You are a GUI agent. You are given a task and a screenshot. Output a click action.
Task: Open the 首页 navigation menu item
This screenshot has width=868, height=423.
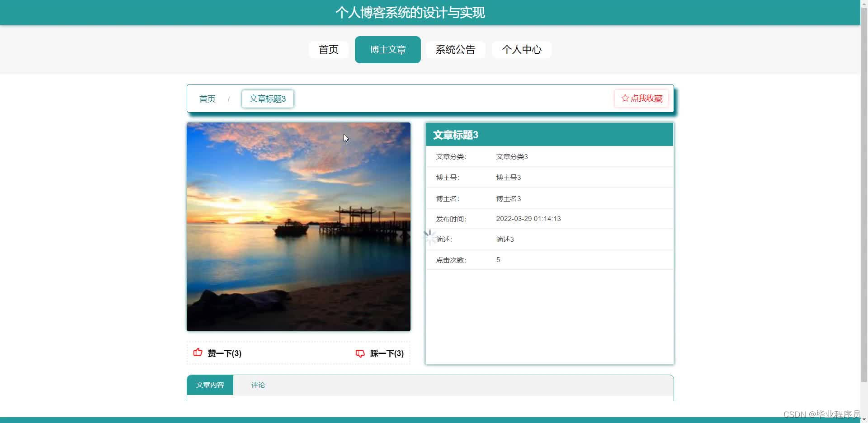pyautogui.click(x=329, y=50)
